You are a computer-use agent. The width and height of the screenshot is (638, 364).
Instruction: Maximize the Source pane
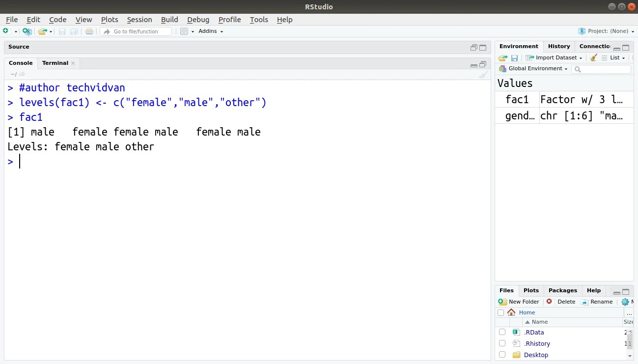point(483,48)
